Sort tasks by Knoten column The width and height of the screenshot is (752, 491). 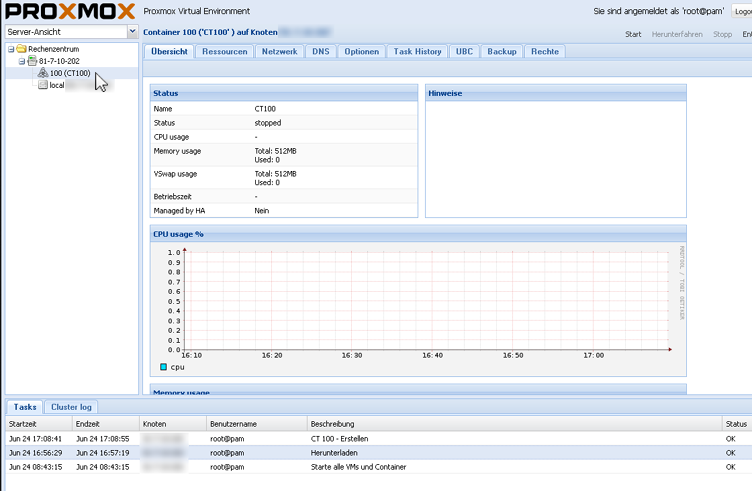click(173, 424)
